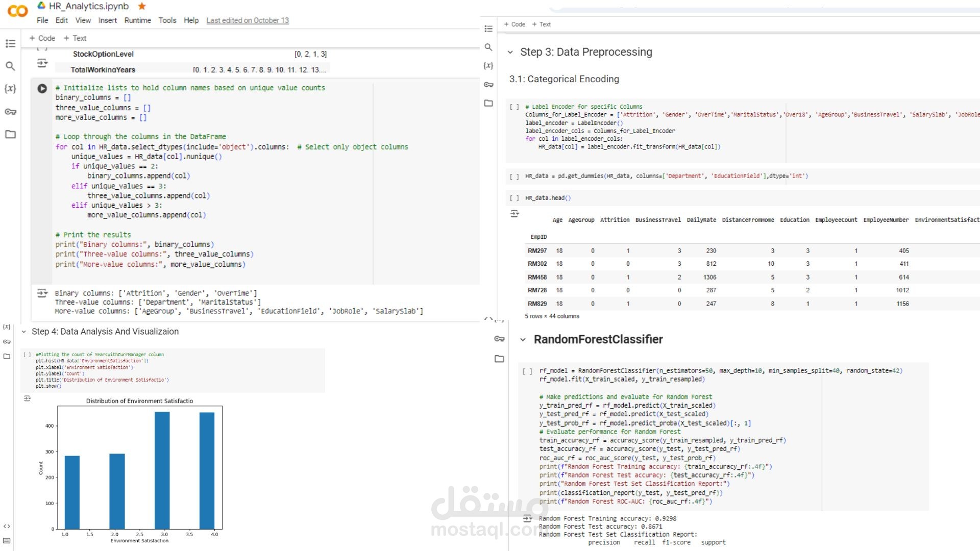
Task: Run the pd.get_dummies code cell
Action: tap(514, 177)
